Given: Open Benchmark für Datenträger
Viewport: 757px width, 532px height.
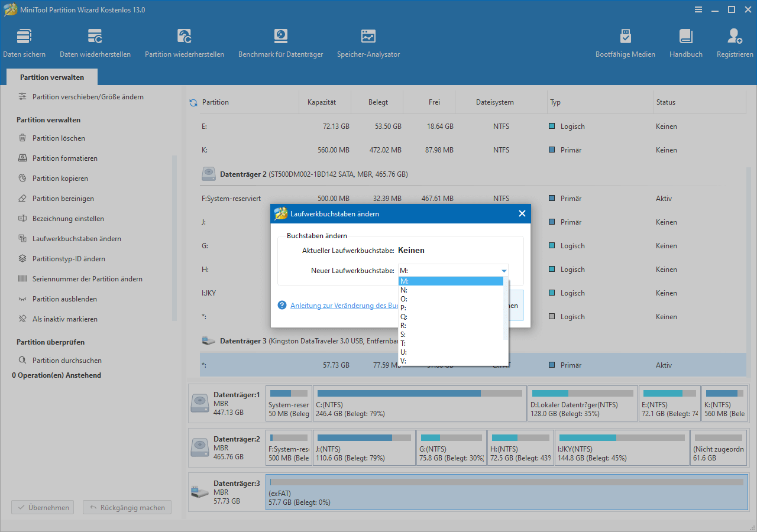Looking at the screenshot, I should pyautogui.click(x=280, y=41).
